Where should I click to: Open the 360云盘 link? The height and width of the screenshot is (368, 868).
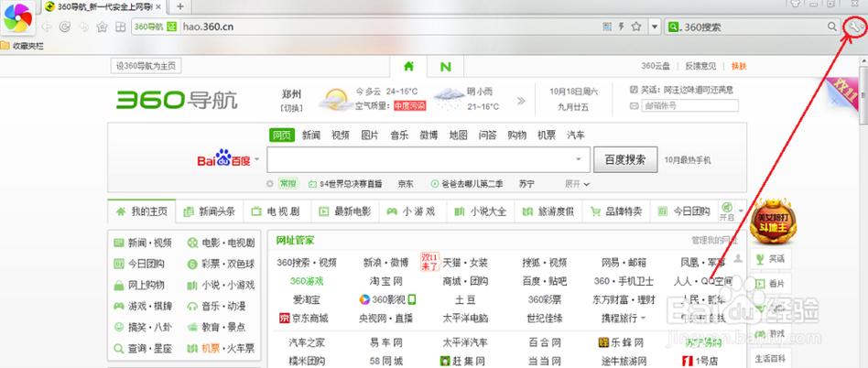(656, 67)
